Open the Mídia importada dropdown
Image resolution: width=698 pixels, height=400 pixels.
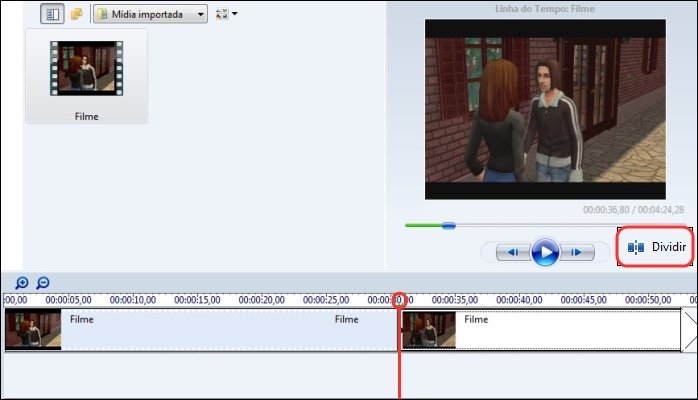150,14
